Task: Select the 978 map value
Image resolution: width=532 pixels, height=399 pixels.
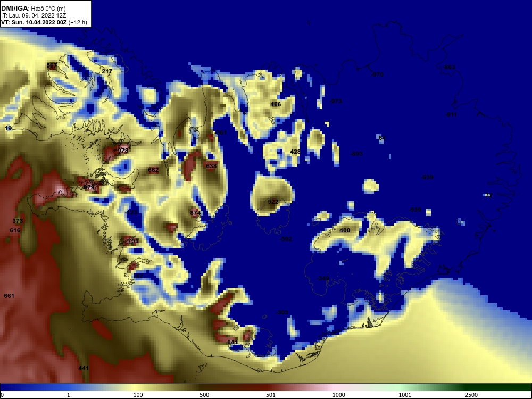Action: [x=123, y=151]
